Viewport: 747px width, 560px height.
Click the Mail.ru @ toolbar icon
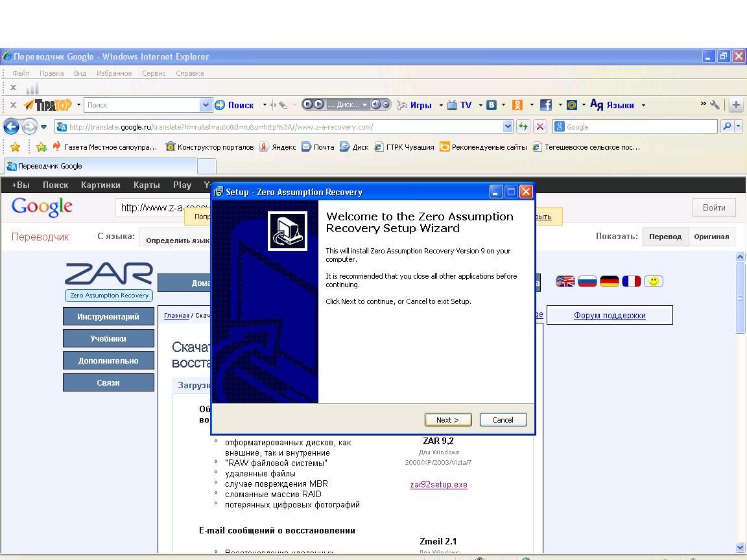[x=572, y=105]
